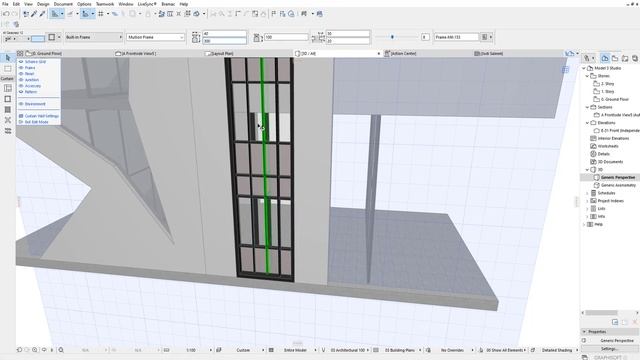This screenshot has height=360, width=640.
Task: Toggle Pattern visibility eye
Action: pyautogui.click(x=21, y=92)
